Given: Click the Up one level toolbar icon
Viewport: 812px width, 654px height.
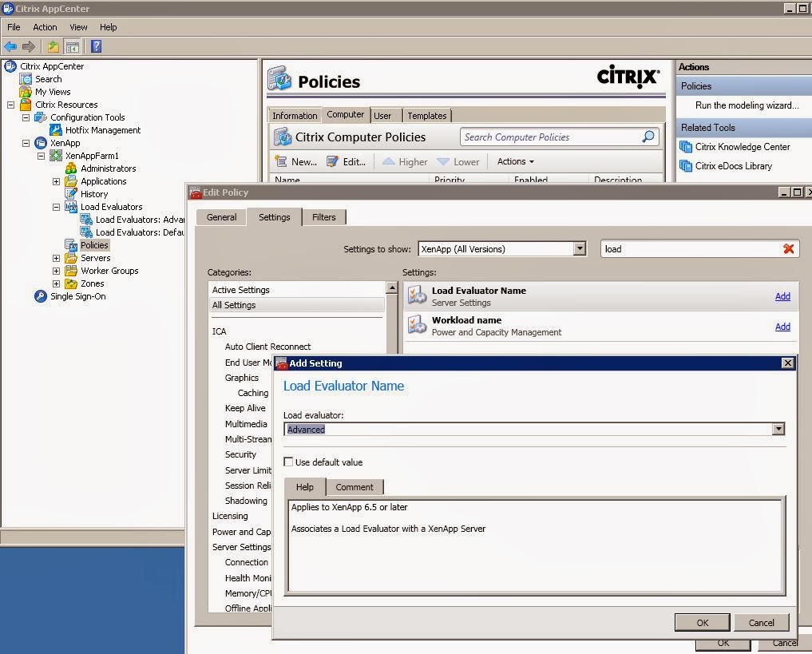Looking at the screenshot, I should pyautogui.click(x=53, y=46).
